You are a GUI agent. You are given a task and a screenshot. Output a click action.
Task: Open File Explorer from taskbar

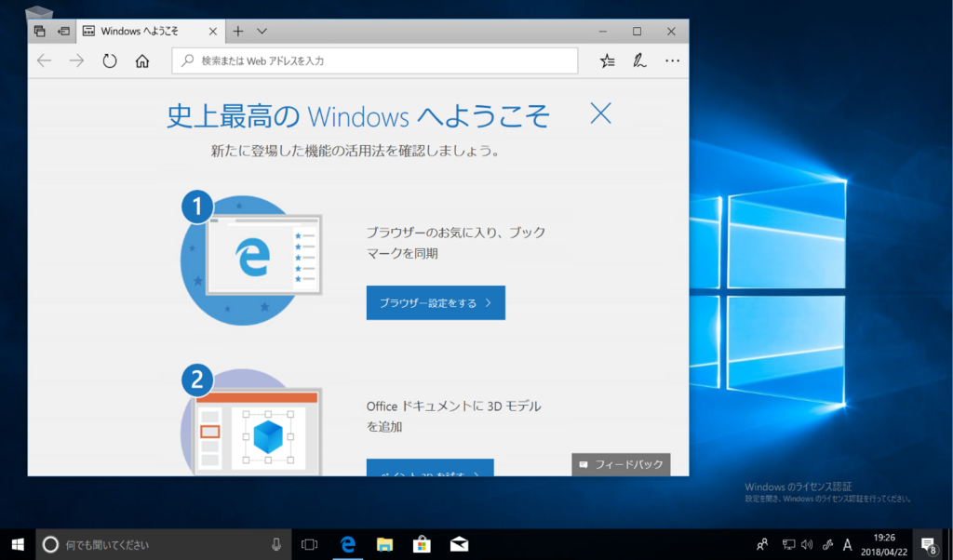click(x=384, y=545)
